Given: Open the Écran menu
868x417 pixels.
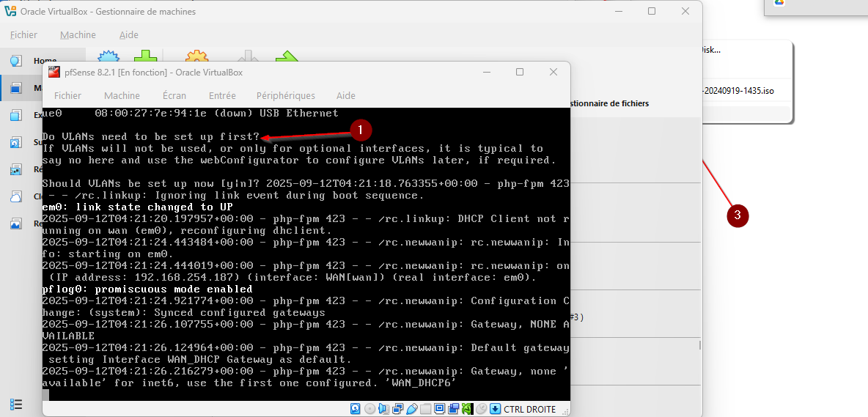Looking at the screenshot, I should pyautogui.click(x=174, y=95).
